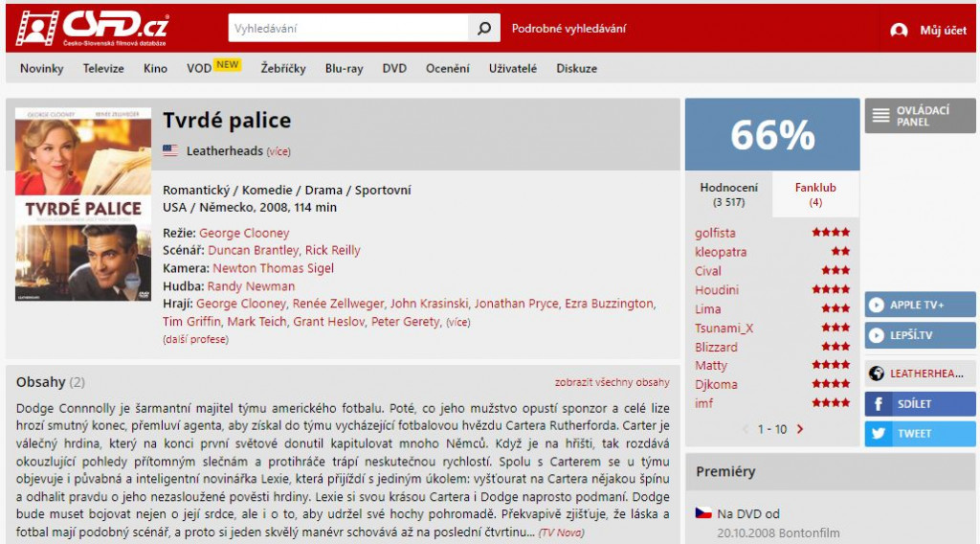Viewport: 980px width, 544px height.
Task: Open Renée Zellweger link
Action: pos(338,304)
